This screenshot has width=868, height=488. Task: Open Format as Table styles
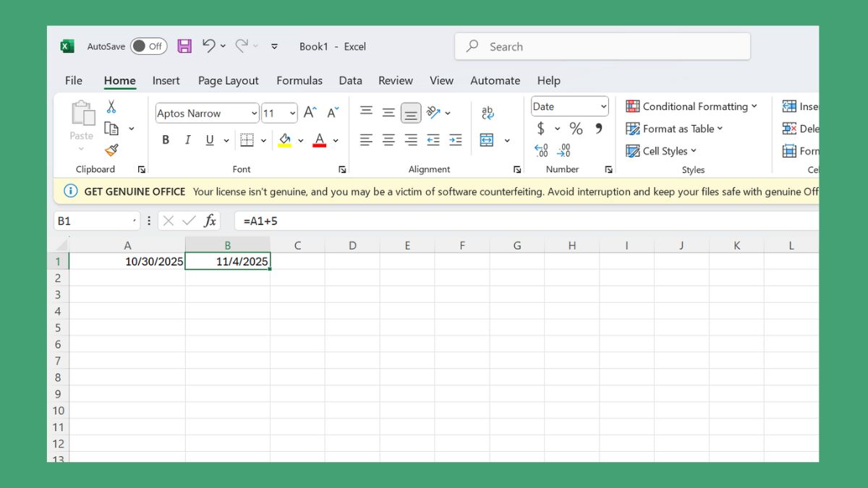[673, 129]
